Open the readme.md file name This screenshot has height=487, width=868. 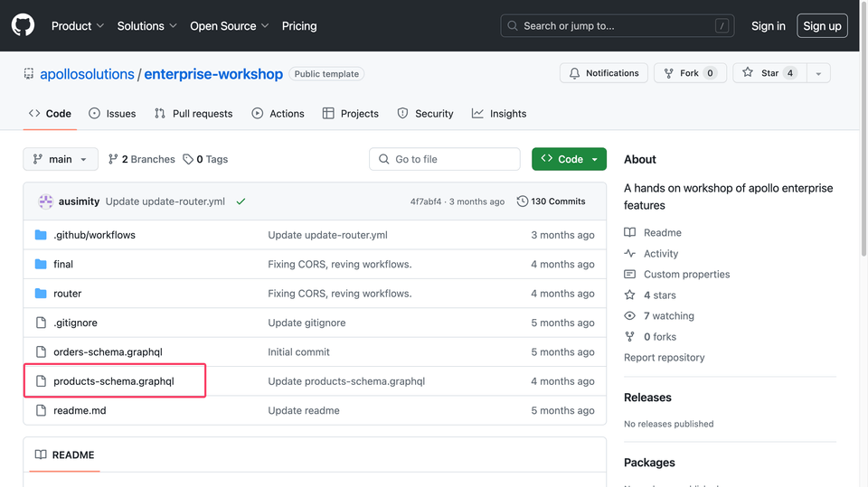[80, 410]
